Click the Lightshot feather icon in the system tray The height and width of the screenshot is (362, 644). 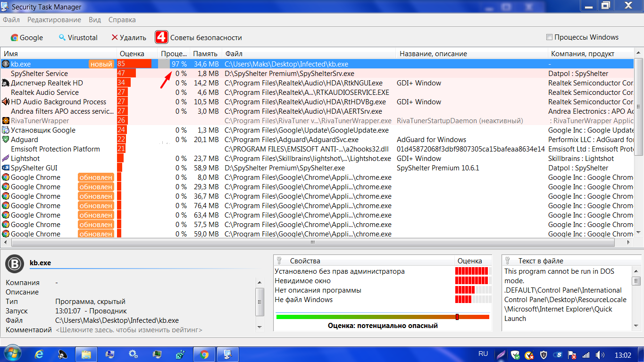tap(501, 354)
